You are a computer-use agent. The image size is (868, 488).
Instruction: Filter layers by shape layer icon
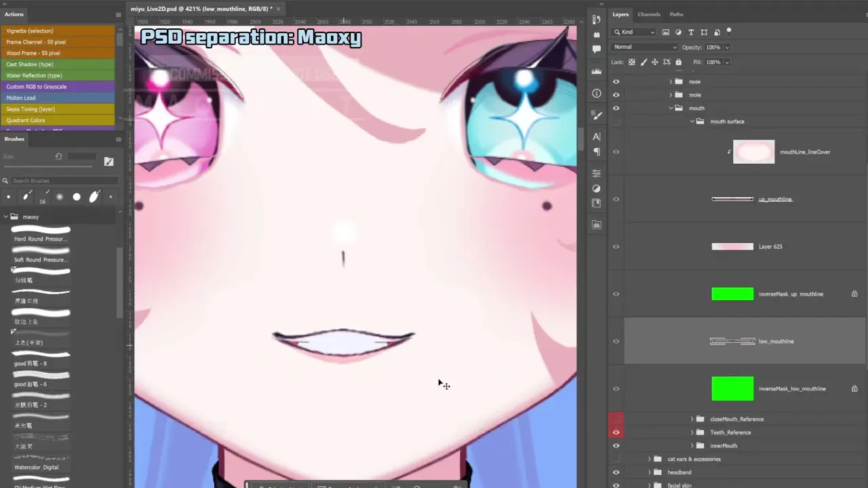[x=704, y=32]
